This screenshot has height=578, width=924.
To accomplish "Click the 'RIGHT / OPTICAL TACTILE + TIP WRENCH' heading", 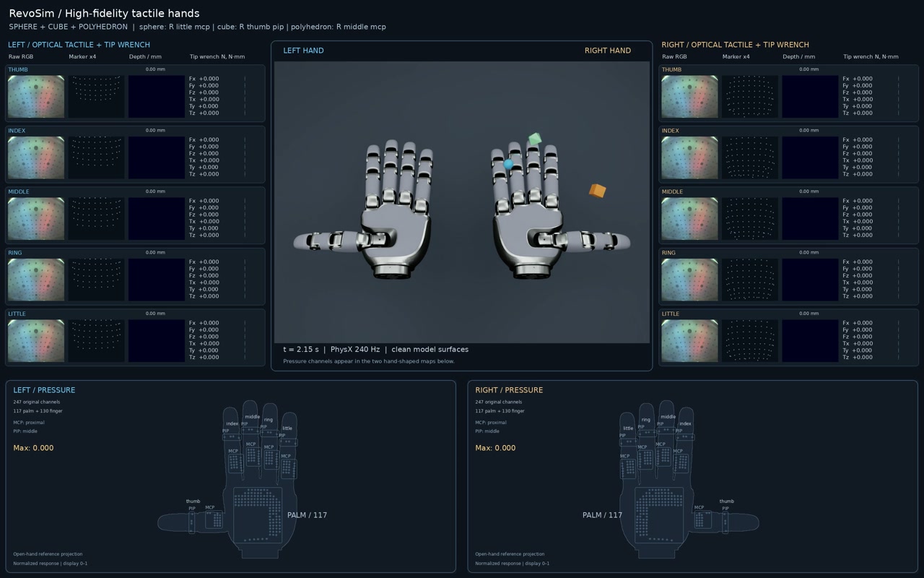I will (735, 45).
